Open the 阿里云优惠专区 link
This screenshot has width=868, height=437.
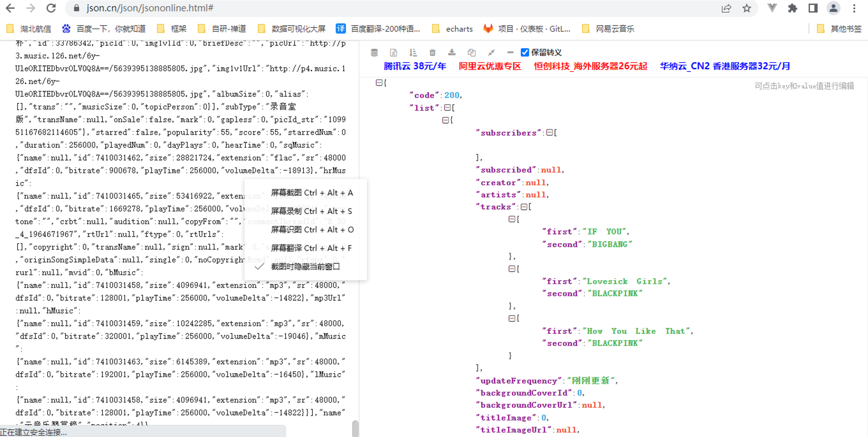[x=490, y=66]
